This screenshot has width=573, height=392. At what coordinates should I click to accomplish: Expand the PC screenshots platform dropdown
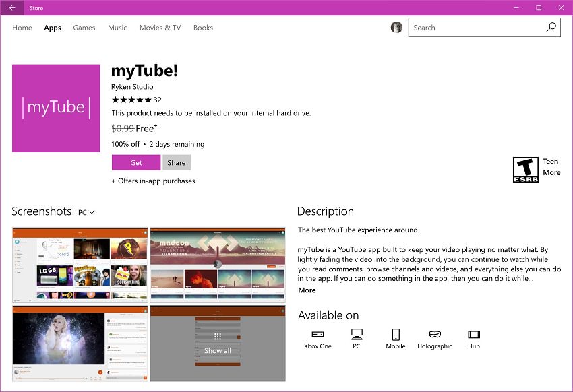tap(86, 212)
